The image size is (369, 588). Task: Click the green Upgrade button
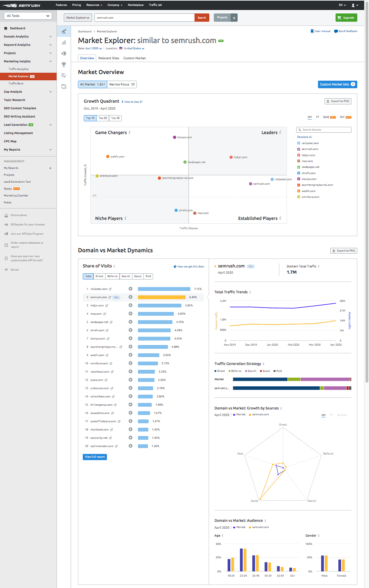346,18
